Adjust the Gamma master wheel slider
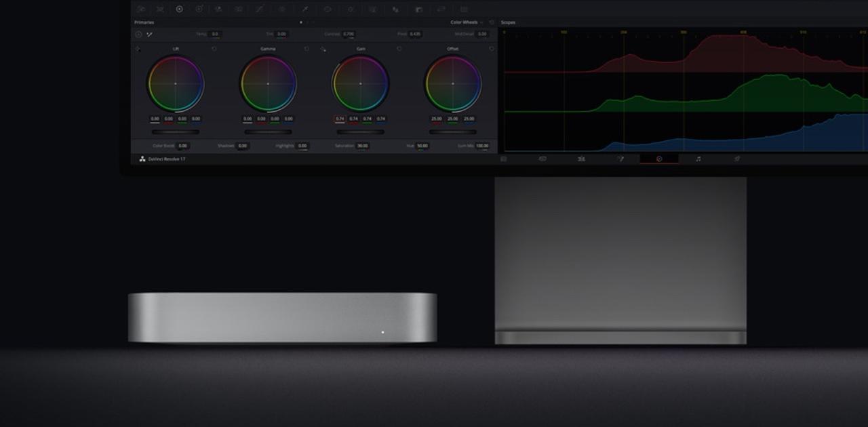868x427 pixels. 268,131
